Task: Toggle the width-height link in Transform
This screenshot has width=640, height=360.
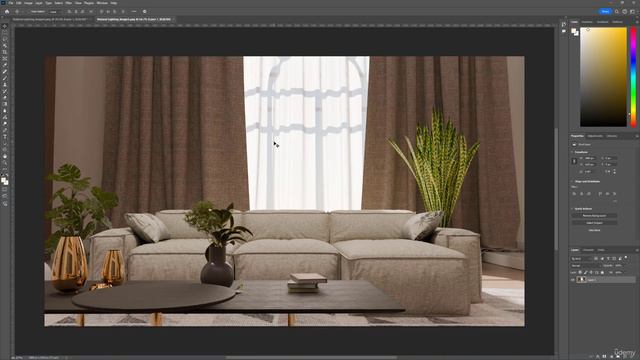Action: pos(574,161)
